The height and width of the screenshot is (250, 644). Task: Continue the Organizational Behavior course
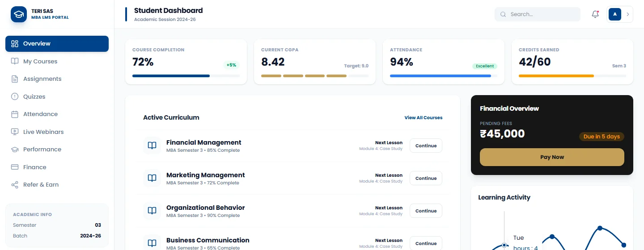coord(426,211)
